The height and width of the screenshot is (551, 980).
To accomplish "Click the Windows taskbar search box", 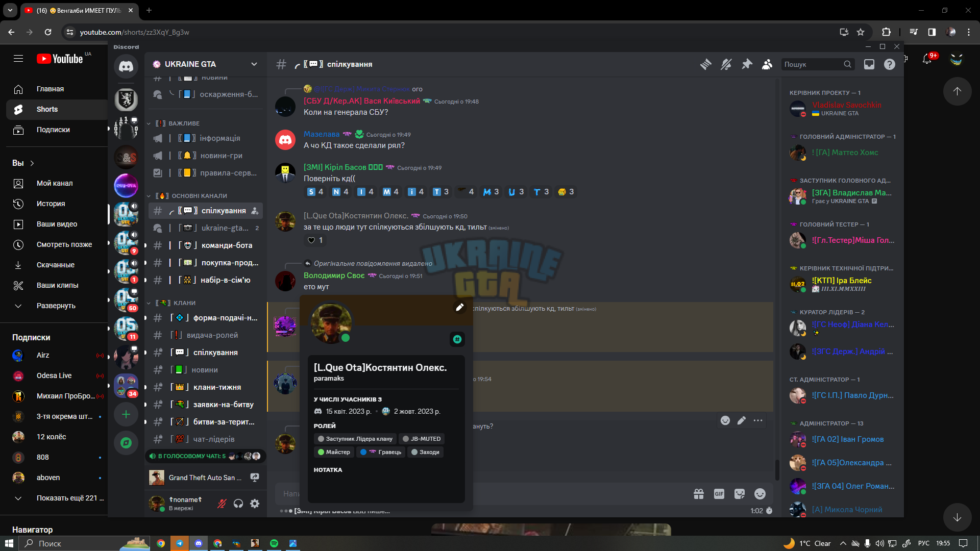I will [x=85, y=543].
